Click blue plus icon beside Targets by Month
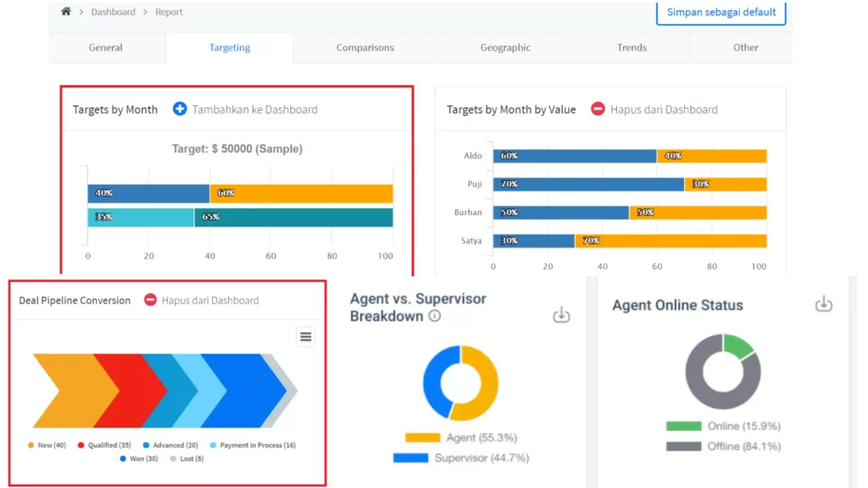 click(180, 109)
